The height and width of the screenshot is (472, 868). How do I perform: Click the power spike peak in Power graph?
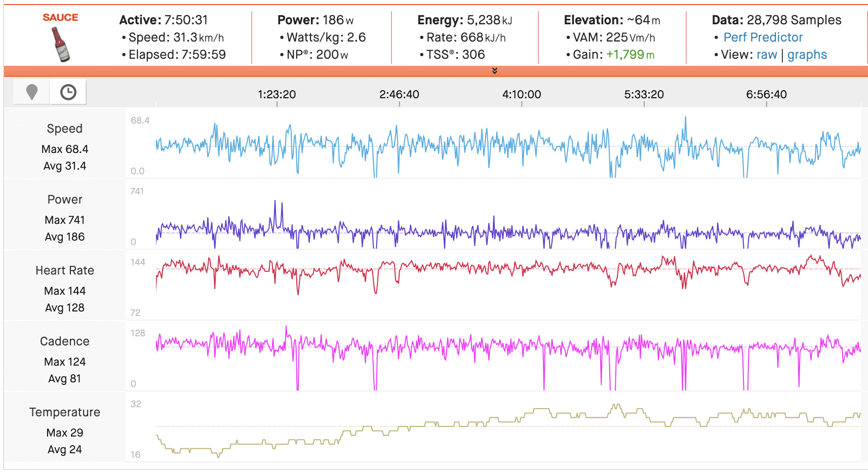tap(275, 202)
